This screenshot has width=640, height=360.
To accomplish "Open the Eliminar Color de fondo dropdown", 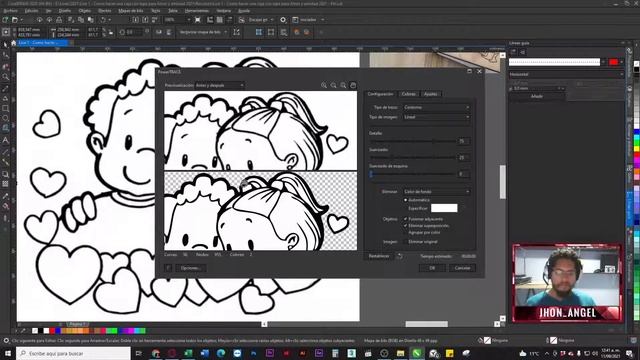I will (437, 191).
